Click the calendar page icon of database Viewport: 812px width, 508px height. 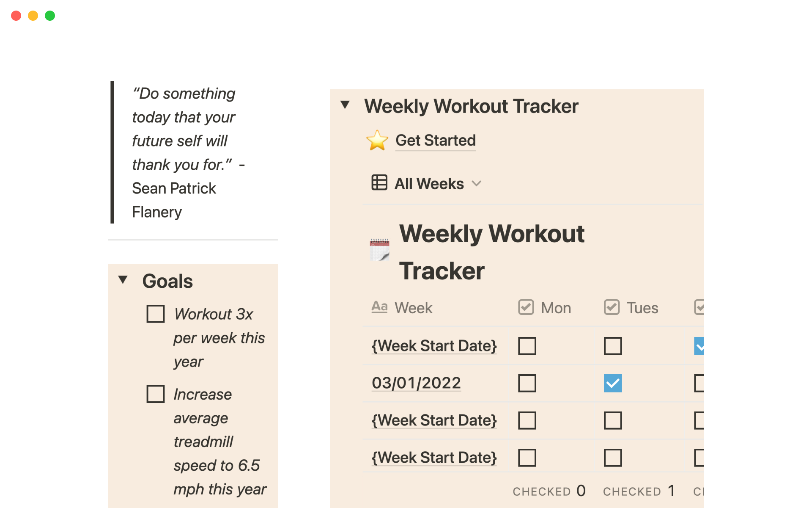tap(379, 250)
